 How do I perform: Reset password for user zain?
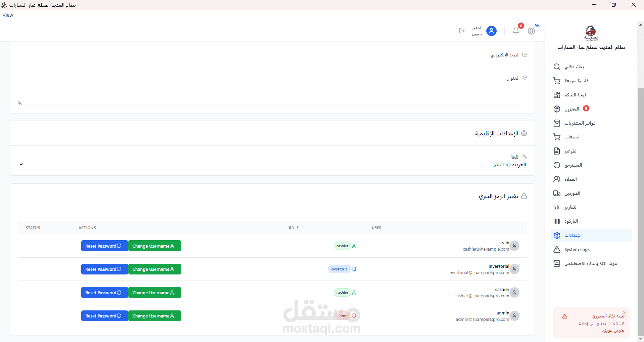pyautogui.click(x=104, y=246)
